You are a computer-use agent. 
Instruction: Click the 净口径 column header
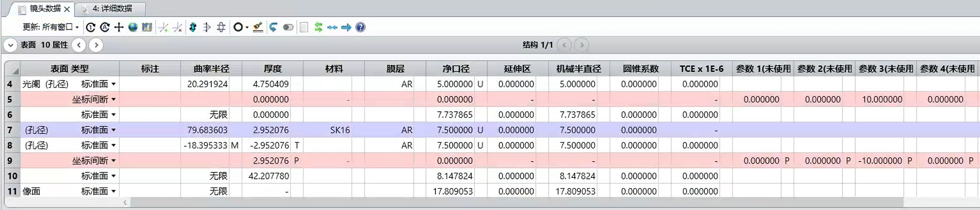(x=456, y=69)
